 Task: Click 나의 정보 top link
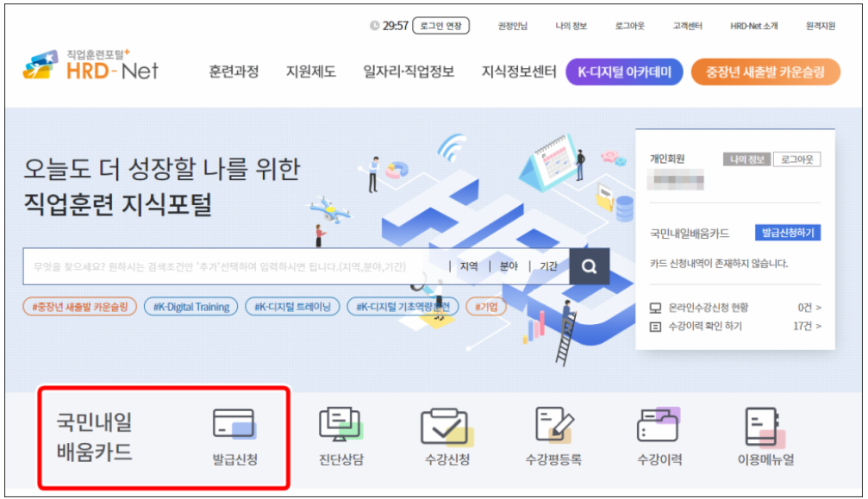click(571, 26)
